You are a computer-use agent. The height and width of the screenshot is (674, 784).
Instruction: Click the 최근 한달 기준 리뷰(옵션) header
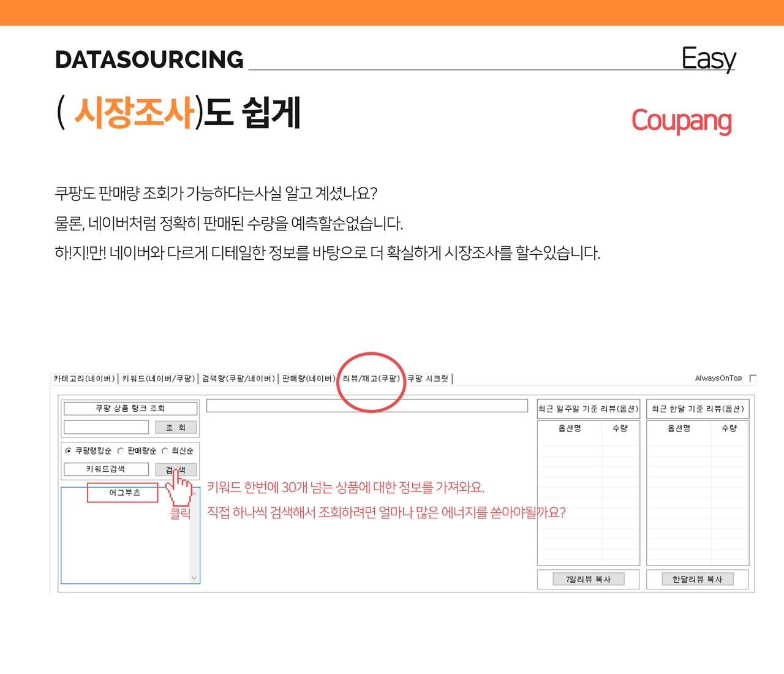[x=698, y=409]
